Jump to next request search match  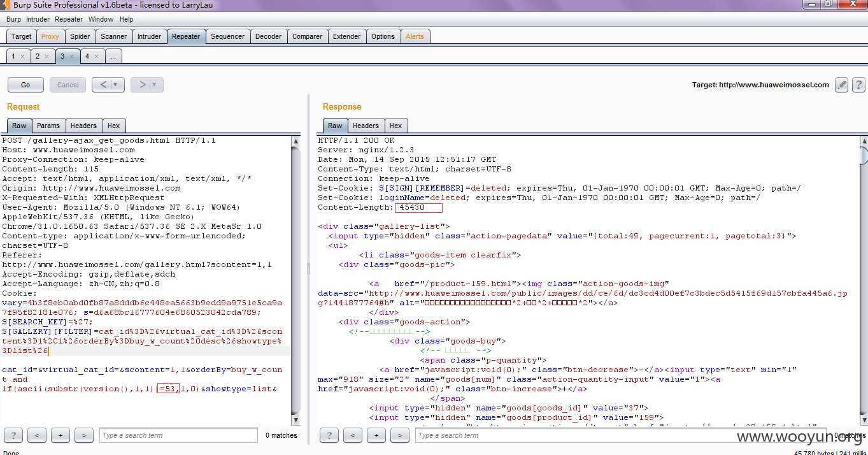[x=84, y=435]
